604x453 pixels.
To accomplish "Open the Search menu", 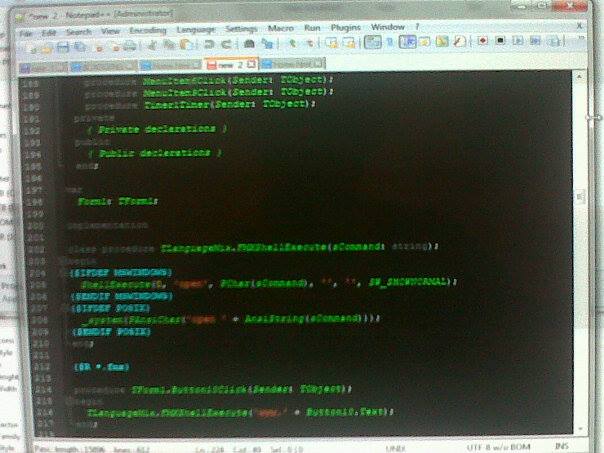I will pyautogui.click(x=79, y=32).
